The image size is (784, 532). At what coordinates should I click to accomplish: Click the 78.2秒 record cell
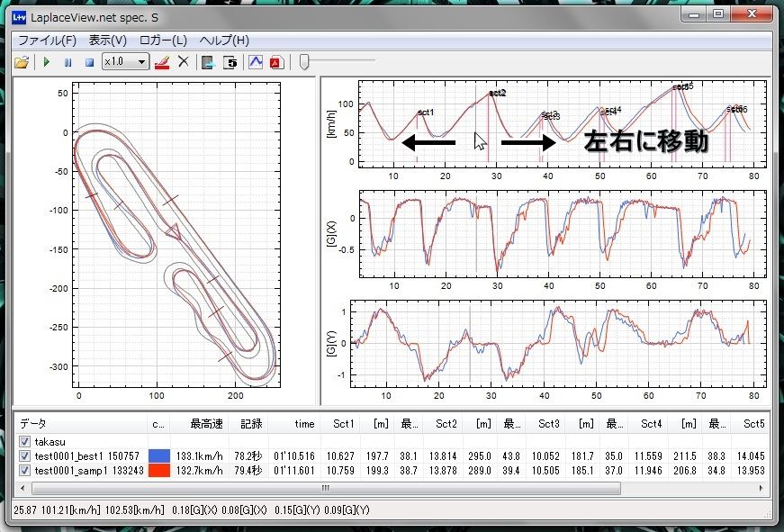(250, 456)
